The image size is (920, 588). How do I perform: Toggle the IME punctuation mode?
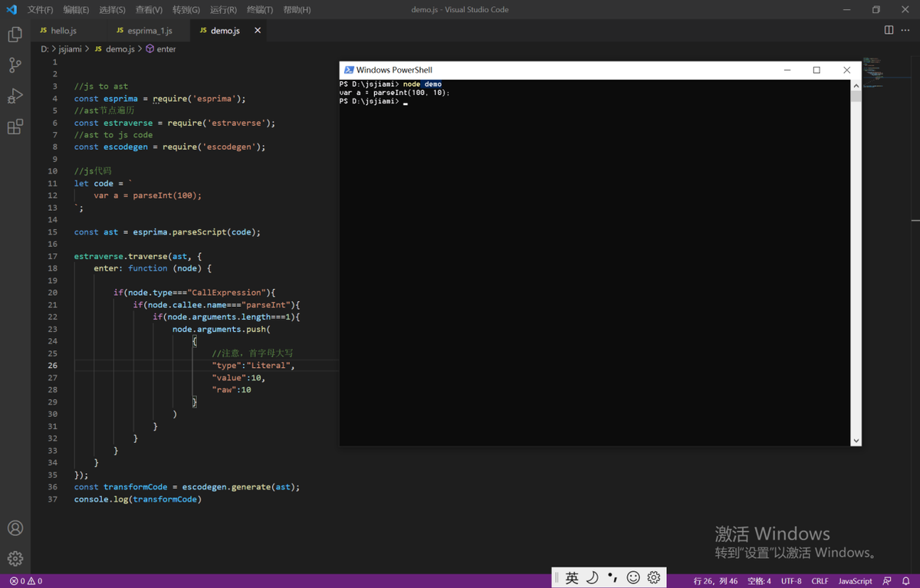(612, 578)
